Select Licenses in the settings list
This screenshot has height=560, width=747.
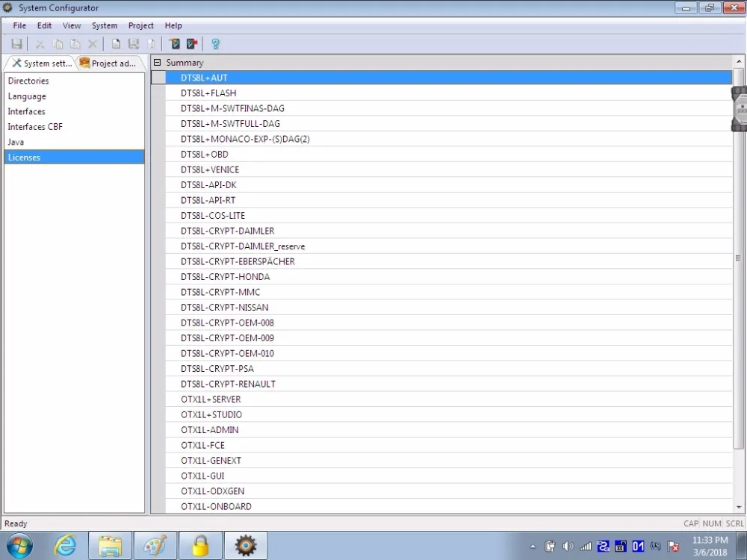(74, 157)
